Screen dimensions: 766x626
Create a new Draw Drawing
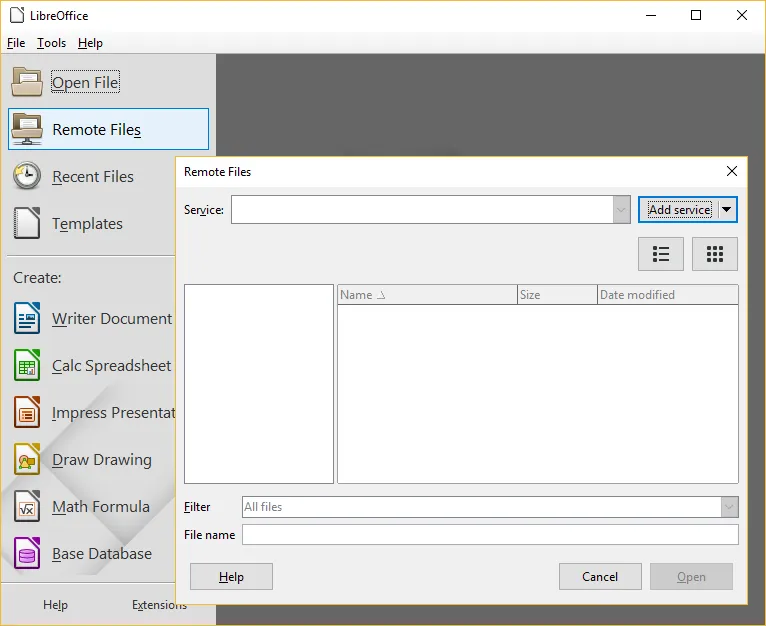click(102, 460)
